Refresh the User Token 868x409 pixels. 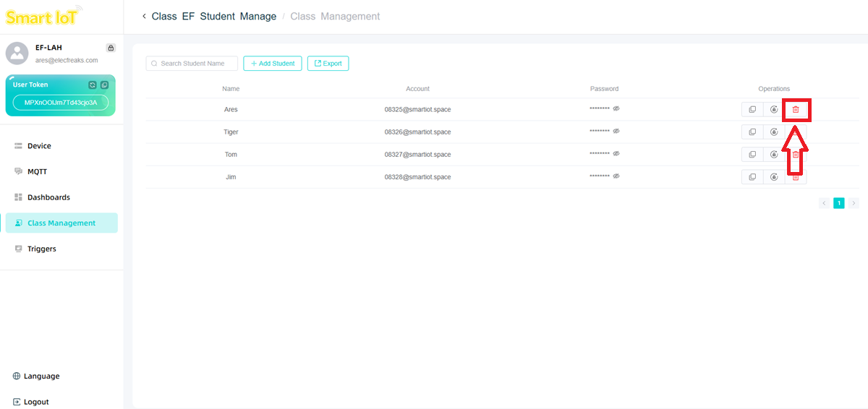click(x=93, y=85)
